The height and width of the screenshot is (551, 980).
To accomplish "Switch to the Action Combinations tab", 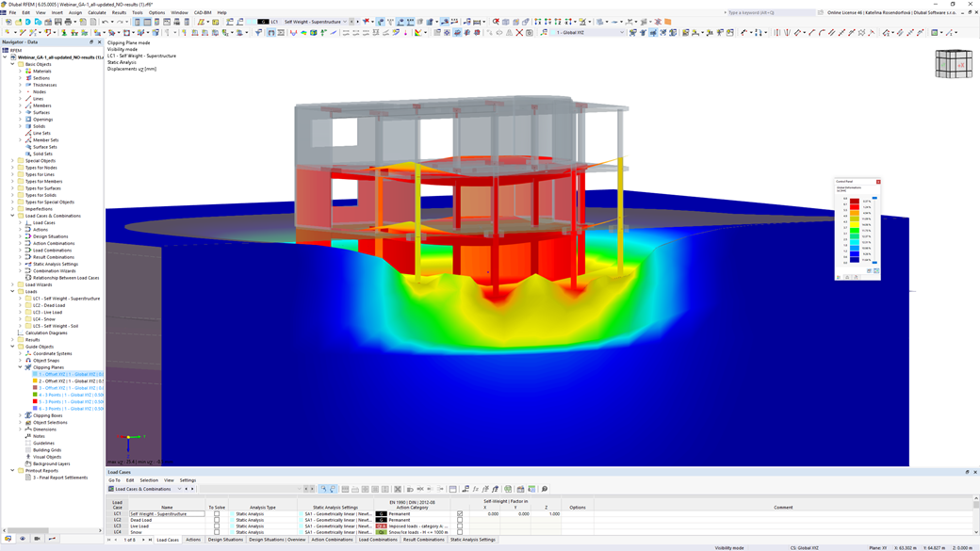I will point(332,541).
